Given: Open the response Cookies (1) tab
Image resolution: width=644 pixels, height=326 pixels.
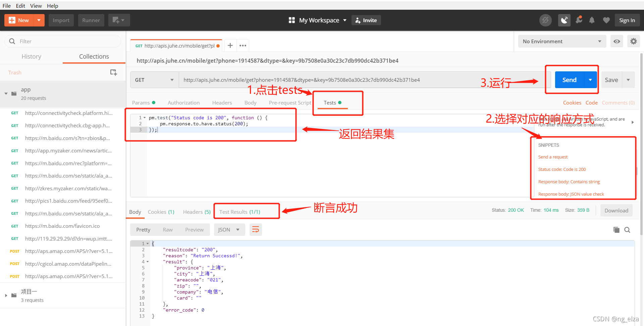Looking at the screenshot, I should pyautogui.click(x=161, y=212).
